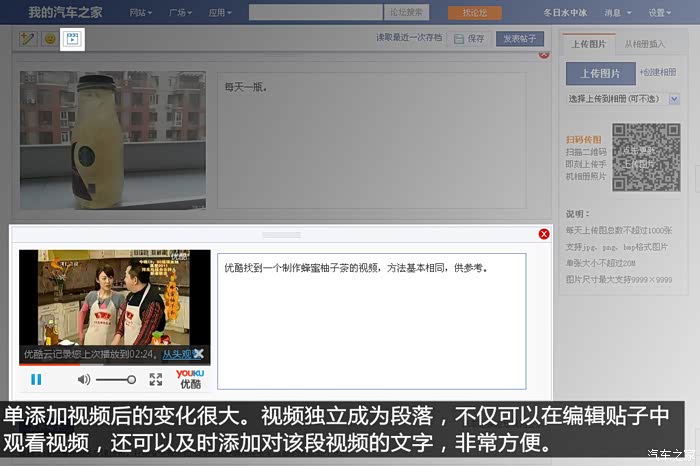Dismiss the playback history notice
700x466 pixels.
[199, 354]
